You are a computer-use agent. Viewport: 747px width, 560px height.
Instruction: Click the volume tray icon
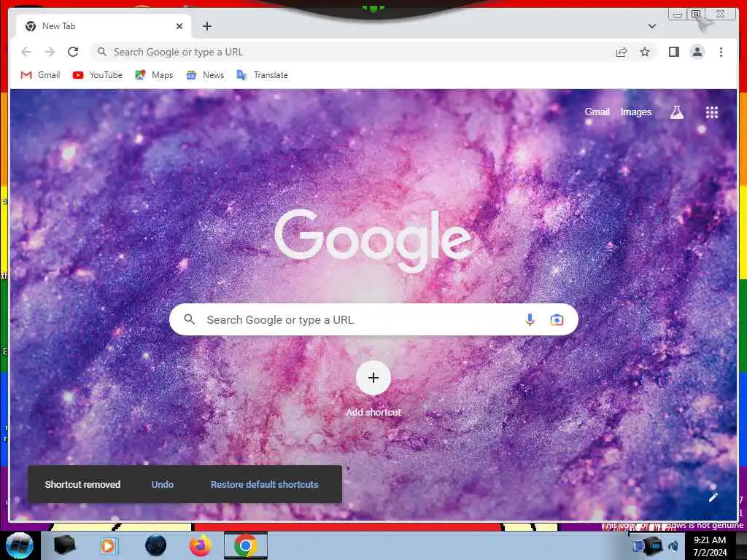pos(673,546)
